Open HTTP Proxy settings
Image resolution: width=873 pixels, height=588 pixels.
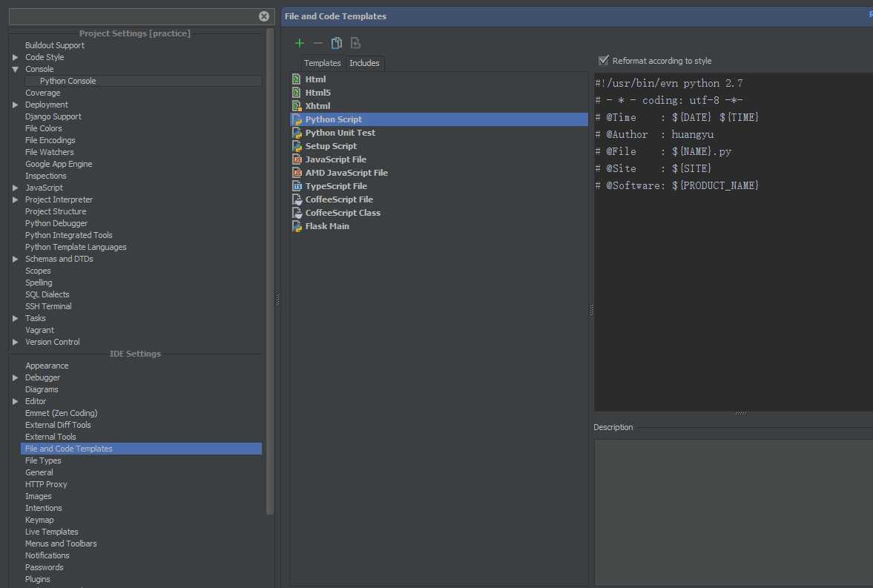tap(46, 484)
